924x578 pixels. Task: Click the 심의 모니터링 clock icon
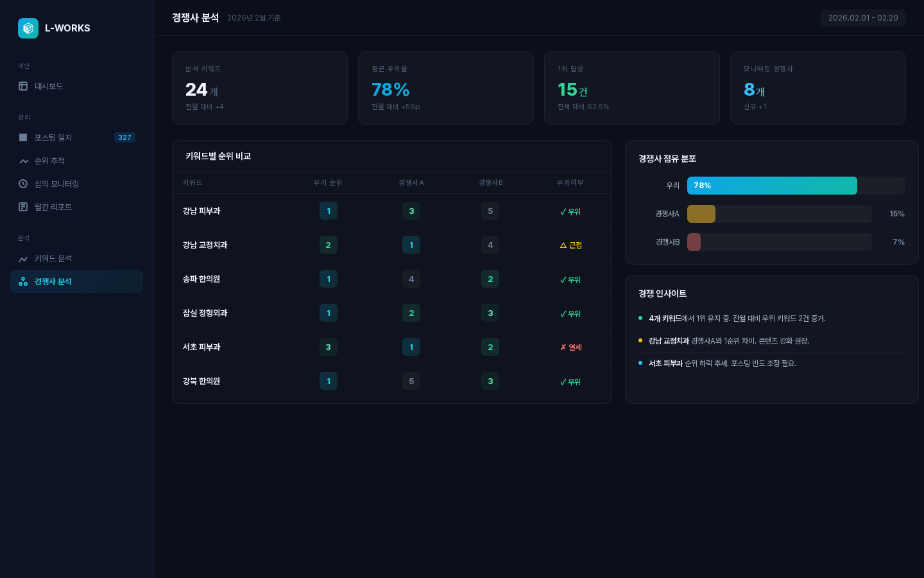(23, 184)
